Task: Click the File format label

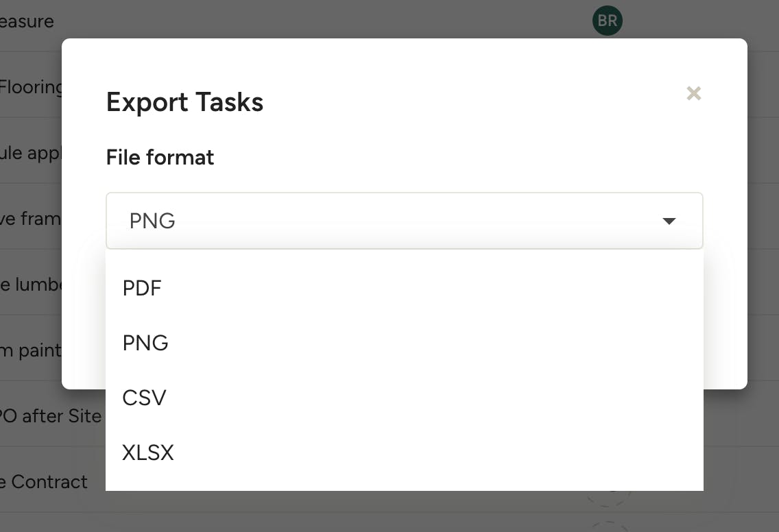Action: 160,158
